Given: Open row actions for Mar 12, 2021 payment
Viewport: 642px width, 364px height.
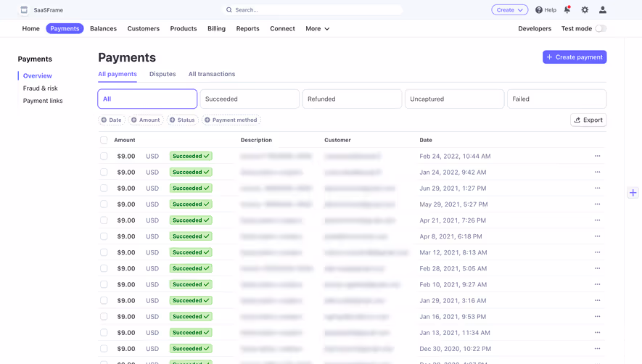Looking at the screenshot, I should [x=597, y=252].
